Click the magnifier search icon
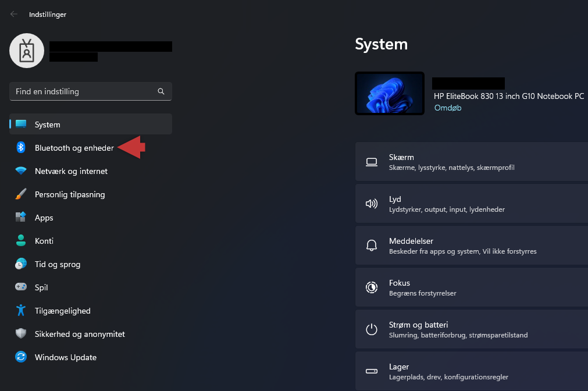 [161, 91]
